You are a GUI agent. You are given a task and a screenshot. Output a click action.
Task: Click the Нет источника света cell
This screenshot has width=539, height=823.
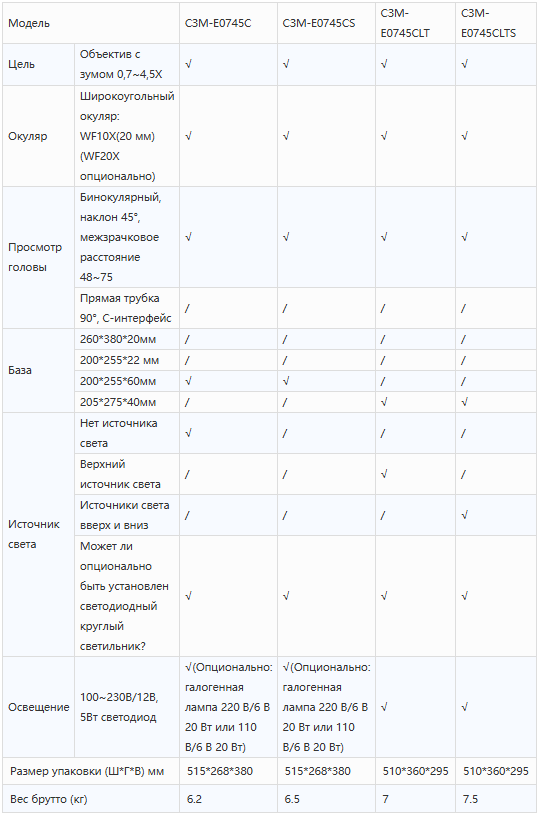[127, 433]
